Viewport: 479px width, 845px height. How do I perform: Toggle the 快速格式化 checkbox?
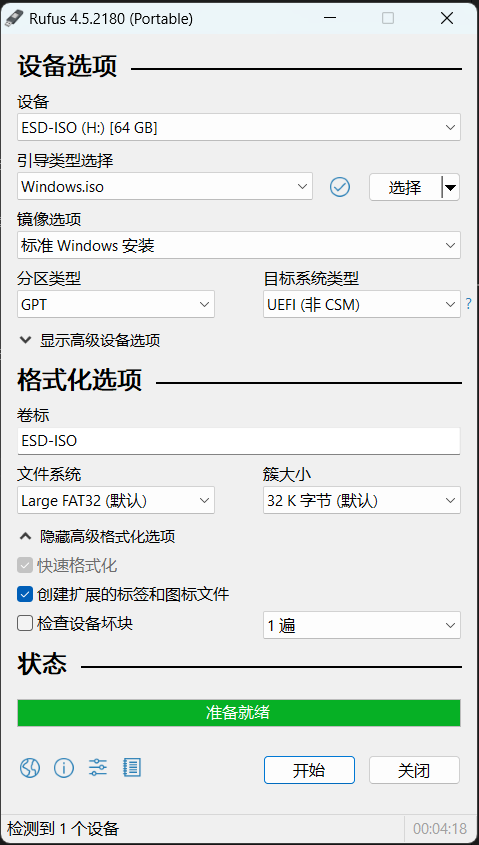pyautogui.click(x=25, y=565)
